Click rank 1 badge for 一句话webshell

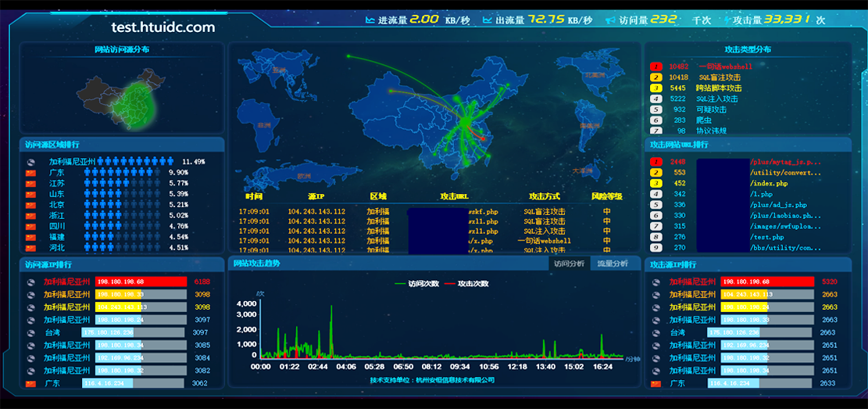pos(655,67)
